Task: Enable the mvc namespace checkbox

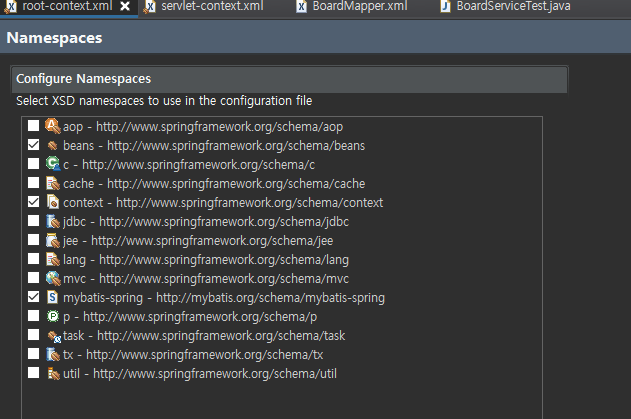Action: 33,278
